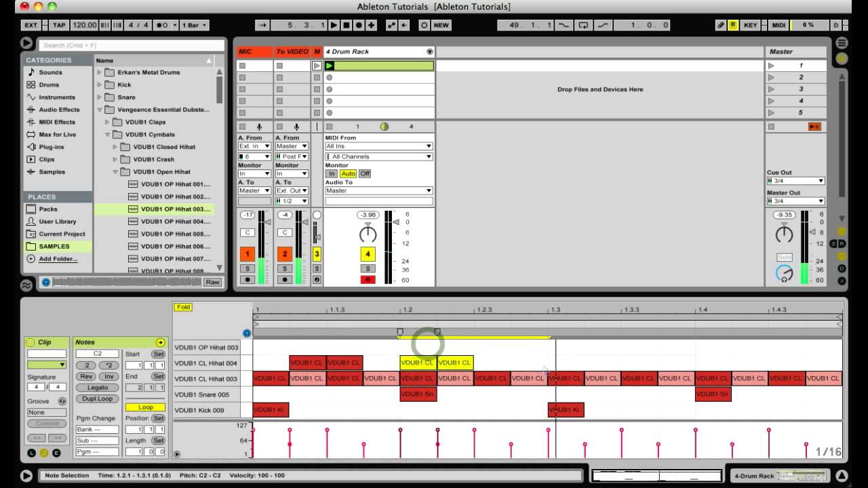Click the Dupl.Loop button
The width and height of the screenshot is (868, 488).
[98, 399]
